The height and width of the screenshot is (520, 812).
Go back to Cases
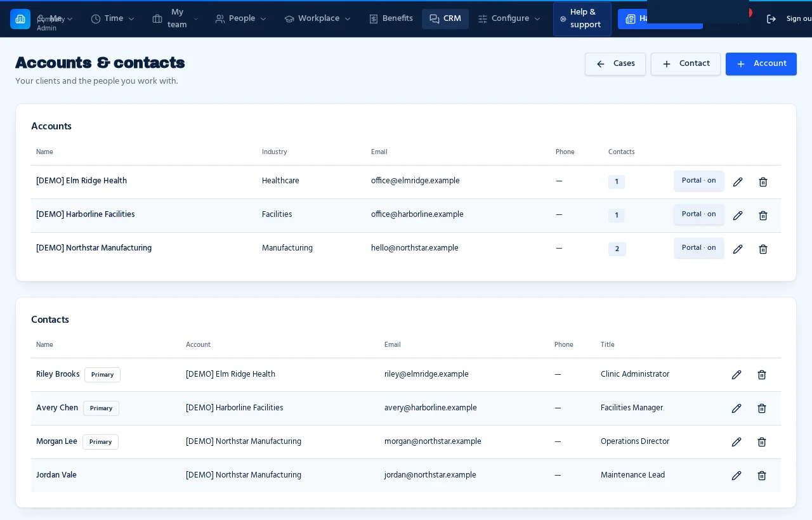click(615, 64)
